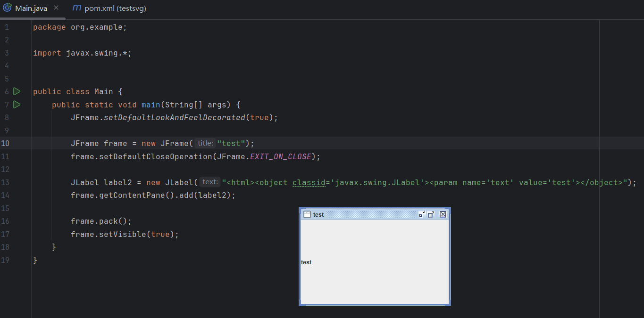Click the 'import javax.swing.*;' statement
The image size is (644, 318).
[83, 53]
